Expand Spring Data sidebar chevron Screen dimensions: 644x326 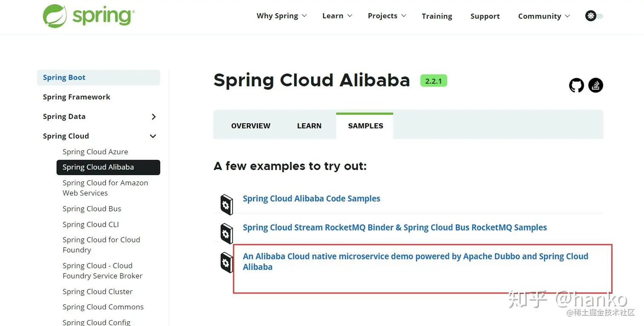(154, 117)
